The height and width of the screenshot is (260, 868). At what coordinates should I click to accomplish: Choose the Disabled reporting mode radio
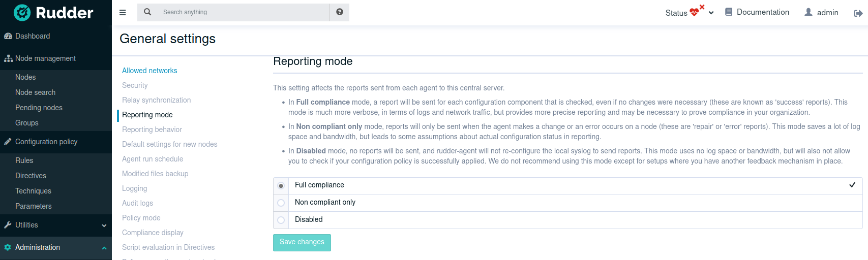pos(281,220)
